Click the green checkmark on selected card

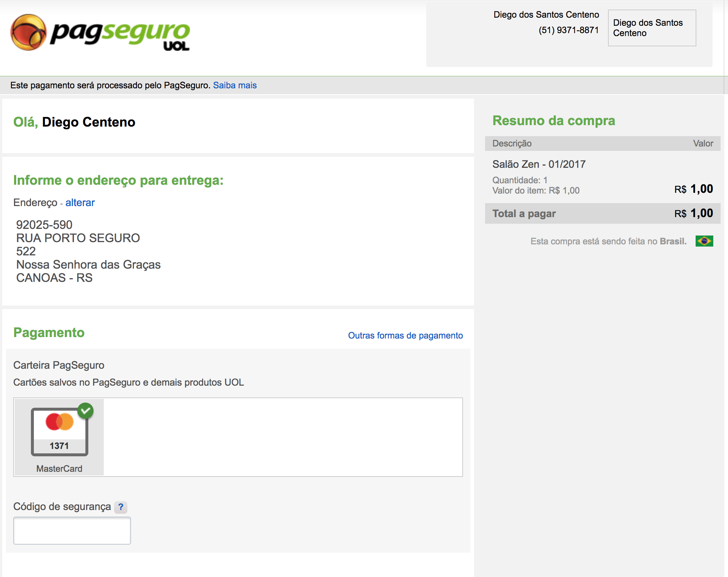(85, 411)
